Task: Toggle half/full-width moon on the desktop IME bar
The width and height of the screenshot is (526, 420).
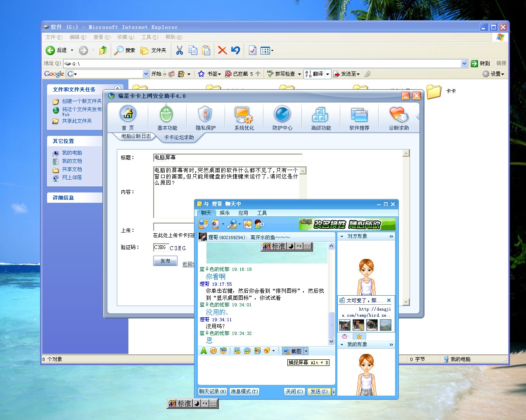Action: point(197,403)
